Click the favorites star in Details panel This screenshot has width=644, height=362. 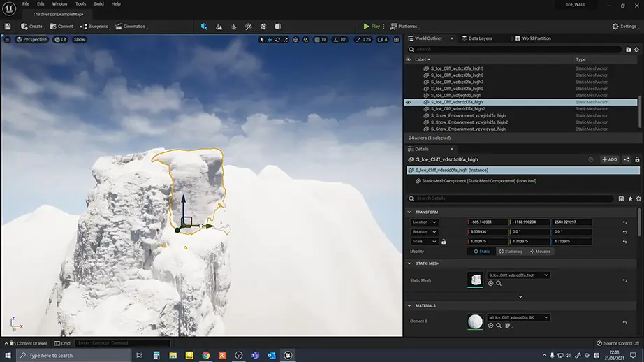point(630,199)
